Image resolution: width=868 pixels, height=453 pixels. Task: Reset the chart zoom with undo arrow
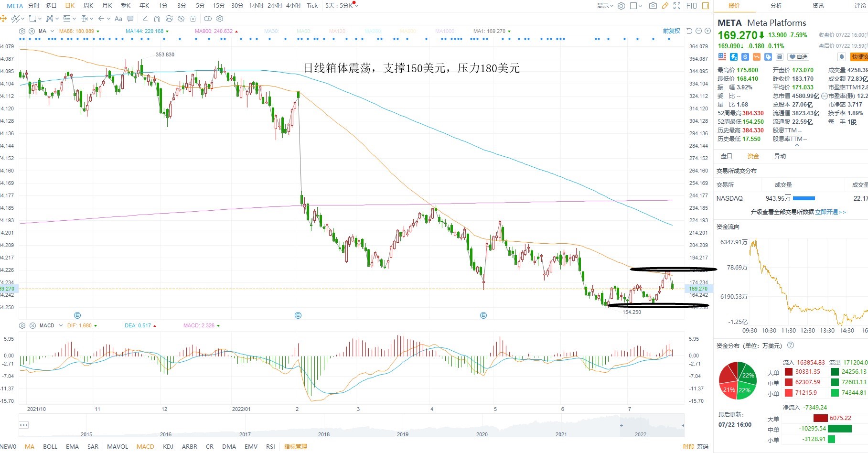click(x=689, y=31)
